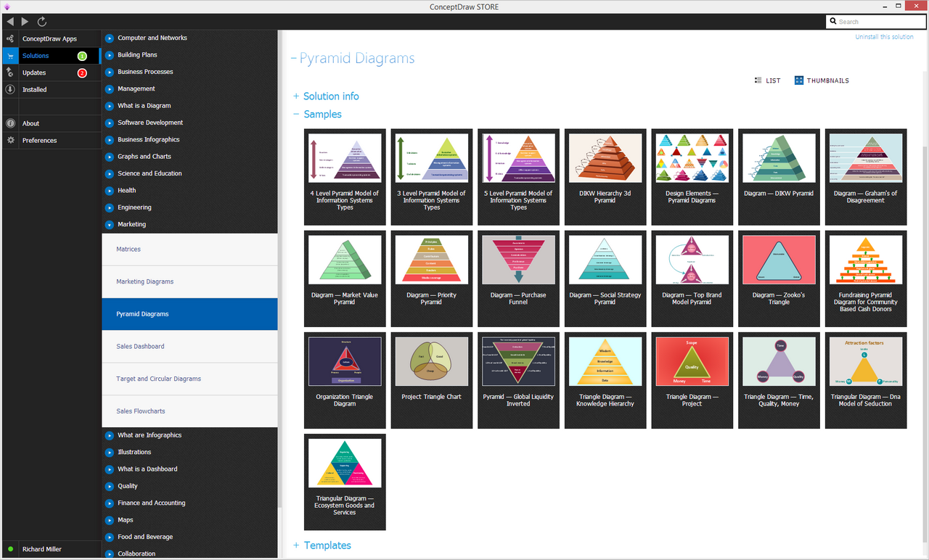The image size is (929, 560).
Task: Open Ecosystem Goods and Services diagram
Action: [x=345, y=482]
